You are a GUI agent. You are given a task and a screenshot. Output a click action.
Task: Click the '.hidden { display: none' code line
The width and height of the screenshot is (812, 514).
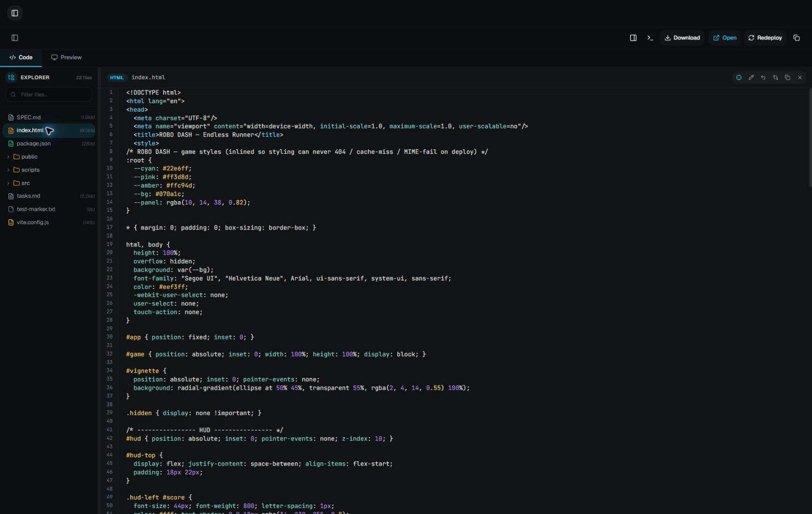click(x=194, y=413)
